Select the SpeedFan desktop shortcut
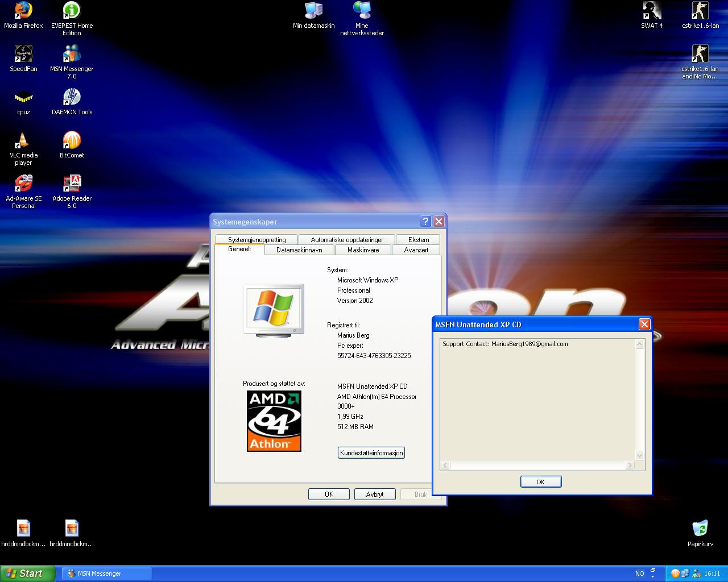This screenshot has width=728, height=582. (x=23, y=59)
